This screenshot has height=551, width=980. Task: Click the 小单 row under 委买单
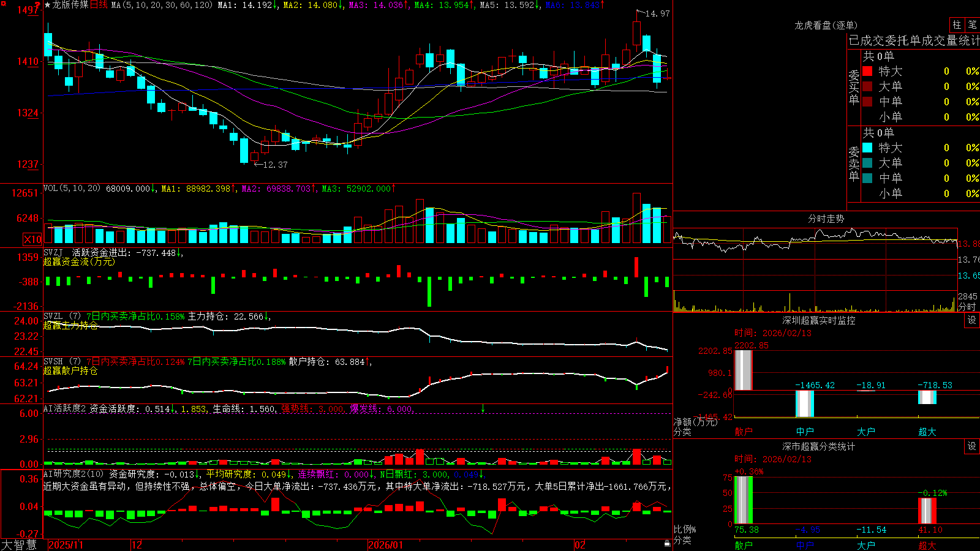click(x=921, y=117)
